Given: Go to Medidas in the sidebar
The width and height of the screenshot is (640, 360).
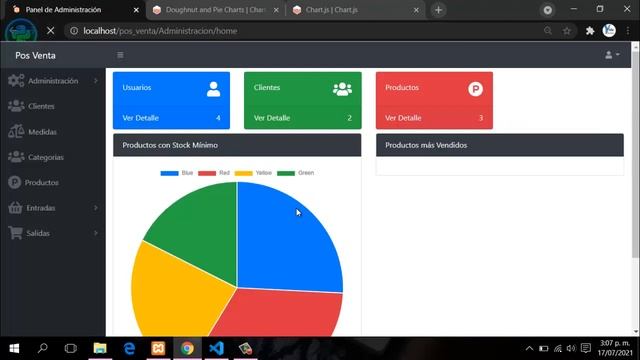Looking at the screenshot, I should (42, 132).
